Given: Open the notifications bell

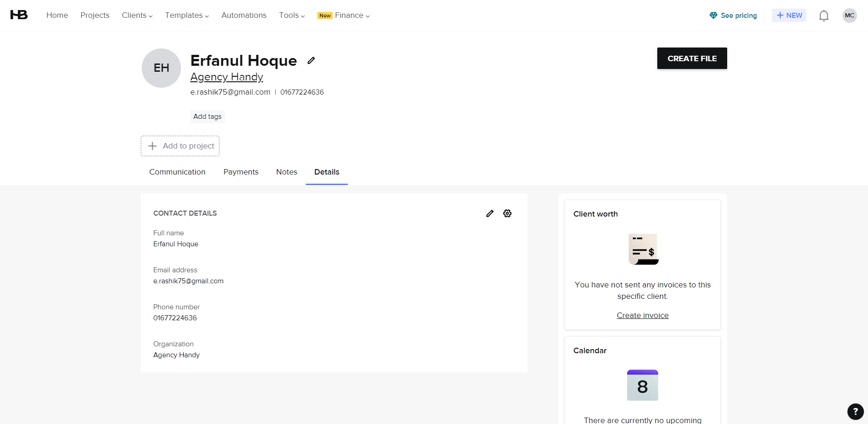Looking at the screenshot, I should pos(824,15).
